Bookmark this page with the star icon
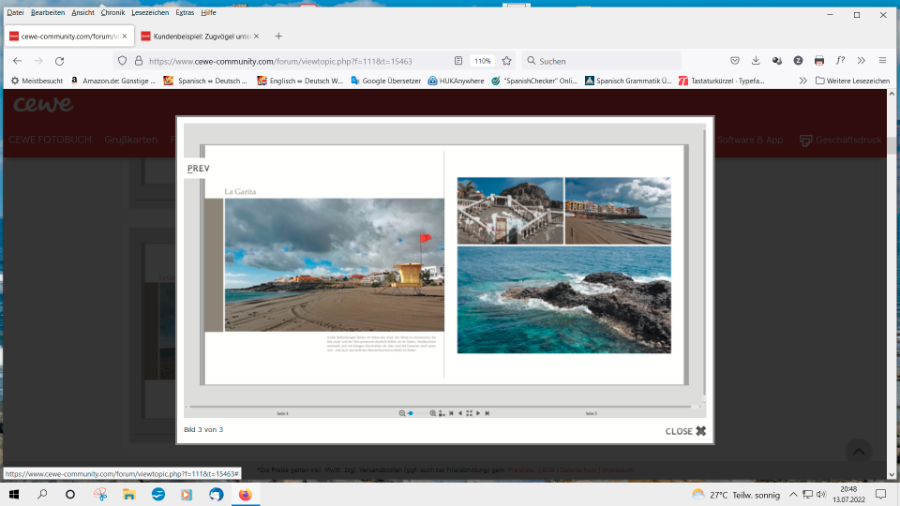Screen dimensions: 900x506 [x=507, y=61]
